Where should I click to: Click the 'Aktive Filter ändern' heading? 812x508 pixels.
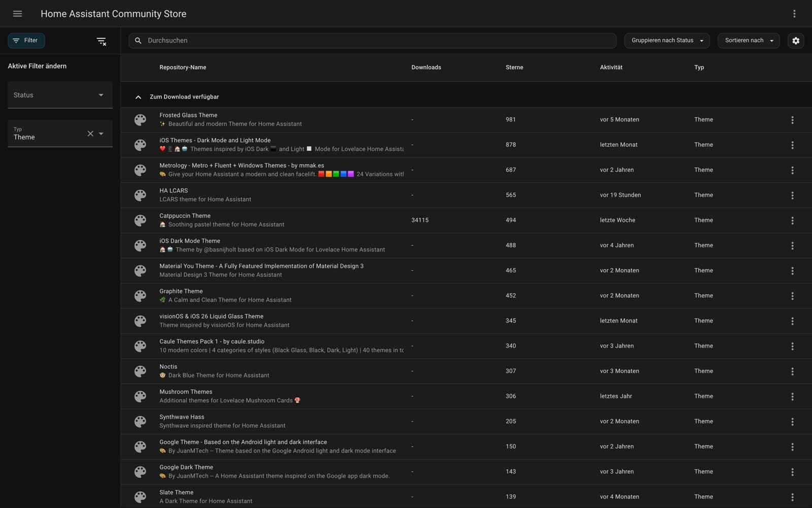(37, 66)
